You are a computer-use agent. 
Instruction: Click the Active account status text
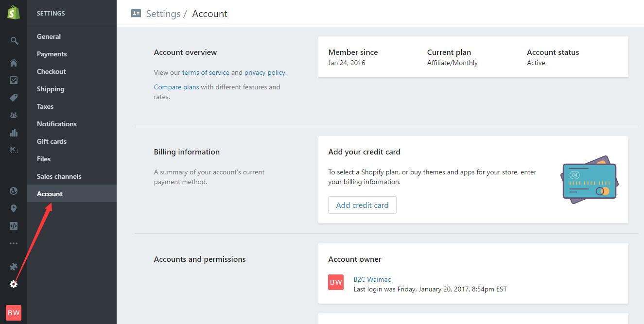click(x=536, y=63)
